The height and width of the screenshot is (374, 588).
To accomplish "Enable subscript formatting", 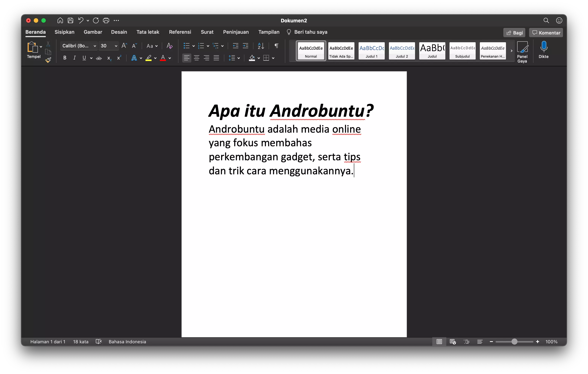I will [109, 58].
